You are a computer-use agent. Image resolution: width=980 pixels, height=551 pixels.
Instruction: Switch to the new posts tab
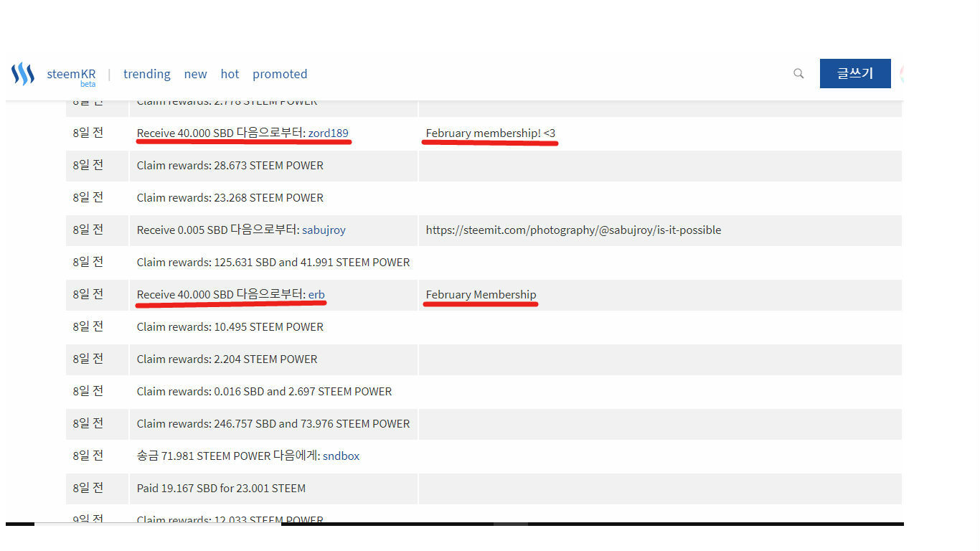[195, 74]
